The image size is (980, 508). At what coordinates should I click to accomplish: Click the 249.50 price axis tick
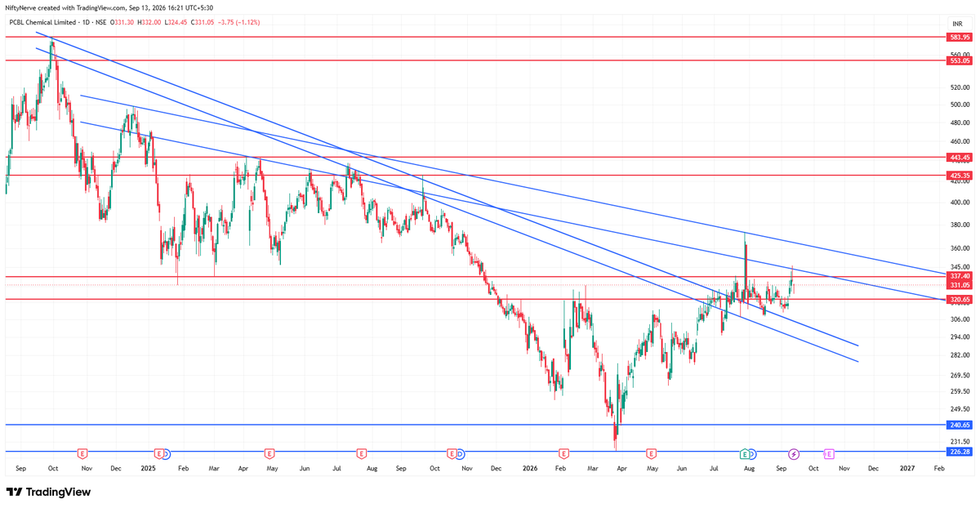(960, 409)
